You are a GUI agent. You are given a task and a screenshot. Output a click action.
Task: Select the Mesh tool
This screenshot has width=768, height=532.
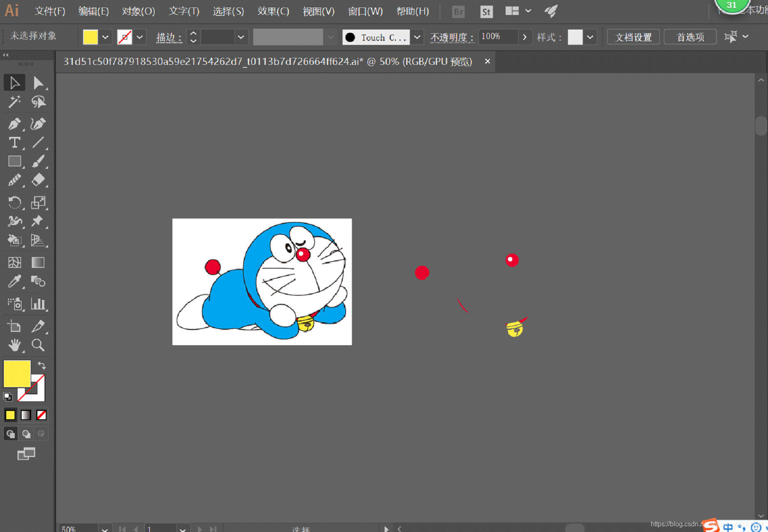pyautogui.click(x=15, y=262)
